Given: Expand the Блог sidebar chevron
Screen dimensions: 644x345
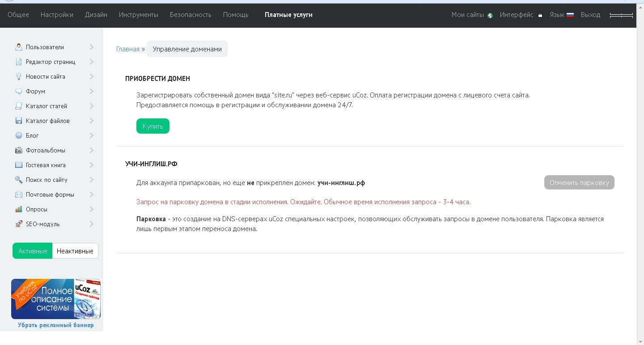Looking at the screenshot, I should coord(91,135).
